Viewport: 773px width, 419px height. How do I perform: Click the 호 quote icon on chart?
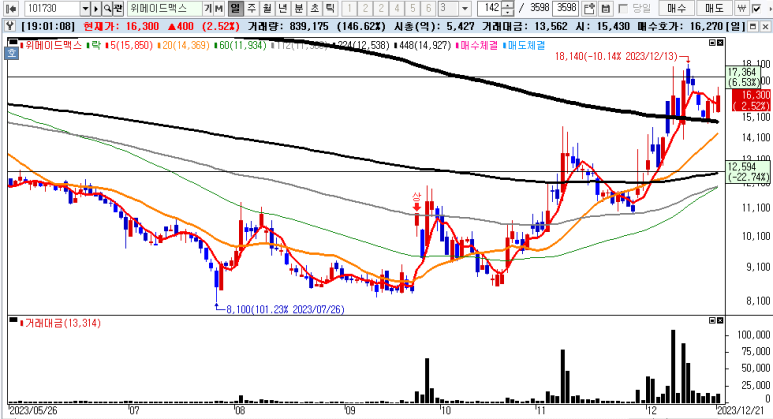click(x=12, y=52)
